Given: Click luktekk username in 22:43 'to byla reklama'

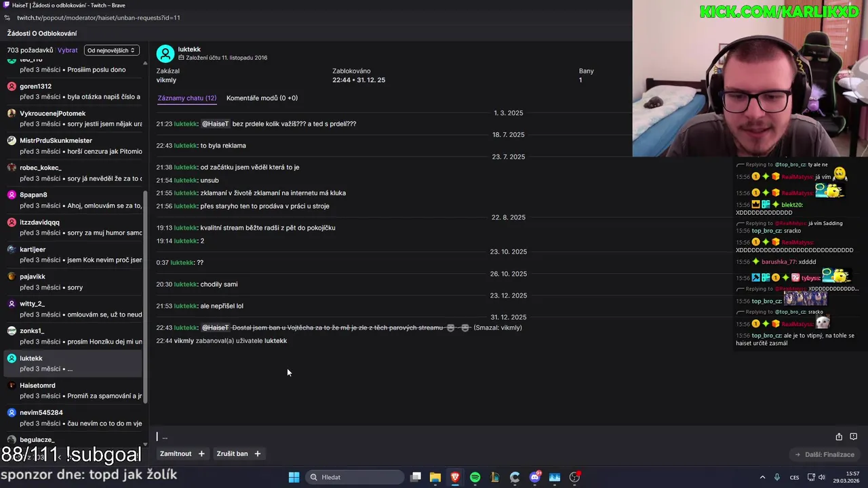Looking at the screenshot, I should tap(185, 146).
